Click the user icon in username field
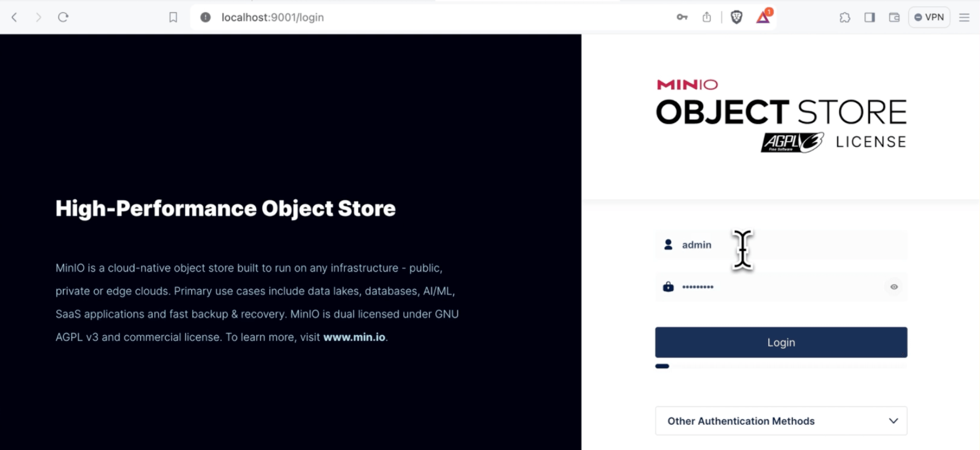Screen dimensions: 980x450 tap(668, 245)
